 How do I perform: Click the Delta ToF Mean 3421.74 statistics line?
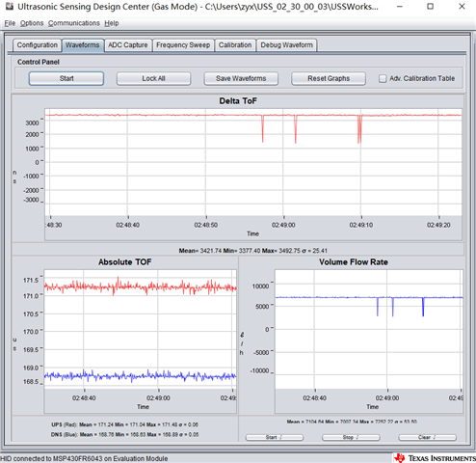pyautogui.click(x=253, y=251)
